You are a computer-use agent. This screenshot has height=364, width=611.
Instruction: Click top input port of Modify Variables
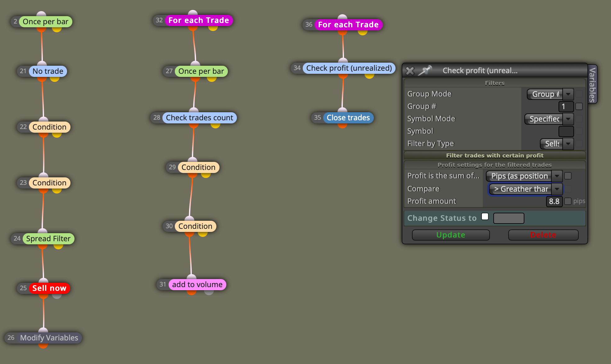click(x=43, y=330)
